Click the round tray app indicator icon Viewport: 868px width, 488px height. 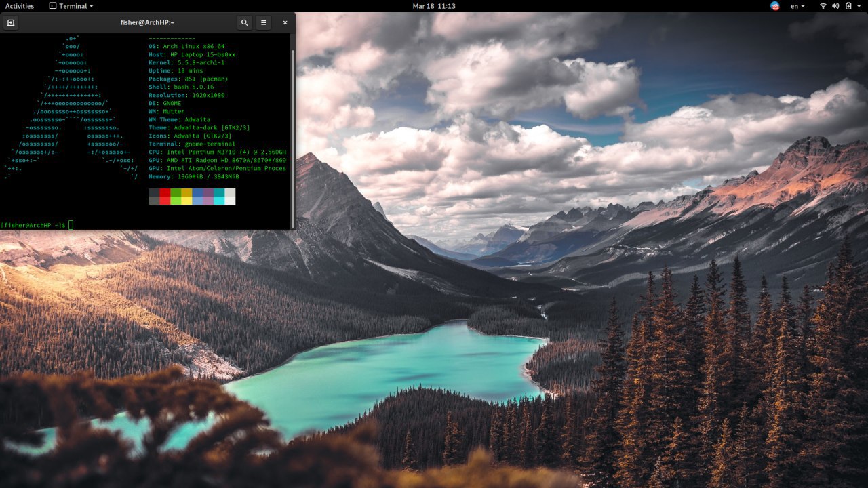[x=775, y=6]
